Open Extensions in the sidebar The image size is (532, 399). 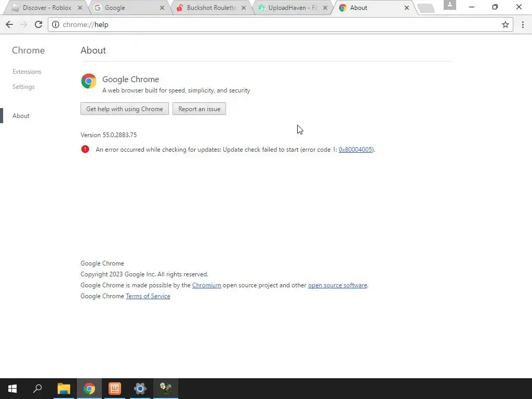tap(27, 72)
